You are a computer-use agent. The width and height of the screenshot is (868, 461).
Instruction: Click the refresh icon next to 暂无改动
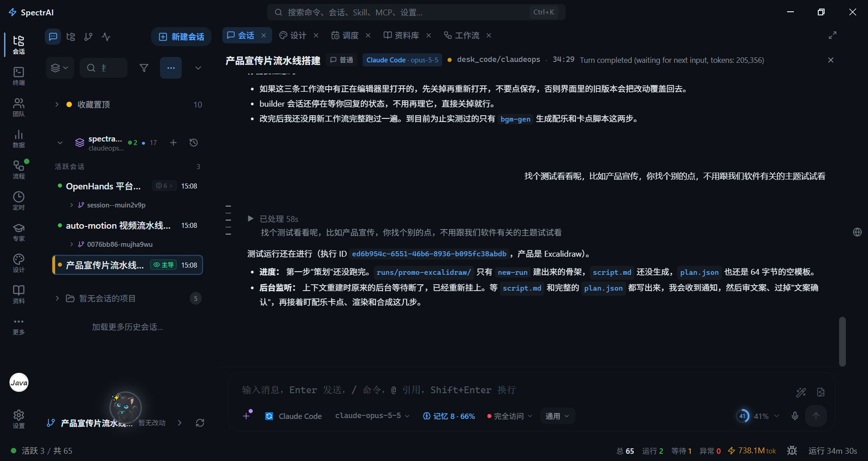pos(200,423)
